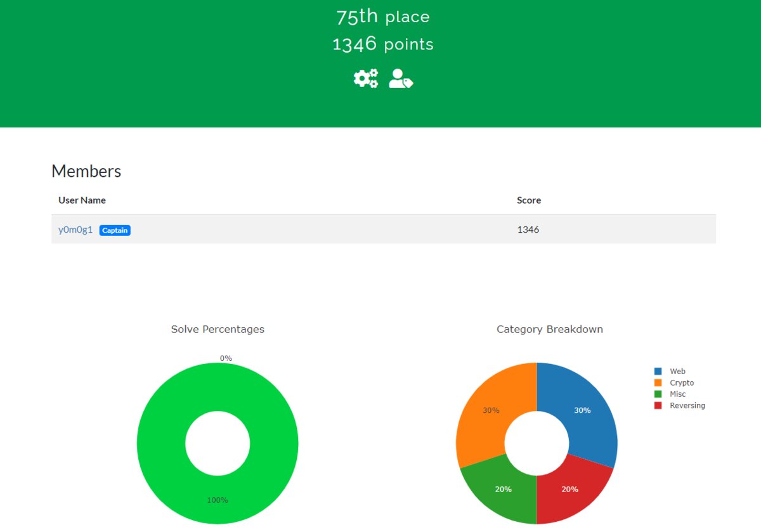The width and height of the screenshot is (761, 532).
Task: Click the User Name column header
Action: 82,200
